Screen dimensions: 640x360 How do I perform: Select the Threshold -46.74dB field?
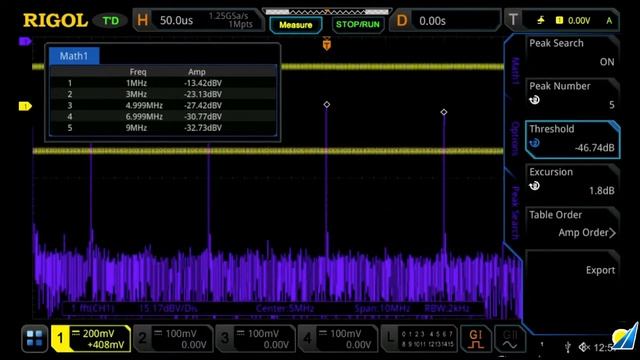pyautogui.click(x=572, y=139)
